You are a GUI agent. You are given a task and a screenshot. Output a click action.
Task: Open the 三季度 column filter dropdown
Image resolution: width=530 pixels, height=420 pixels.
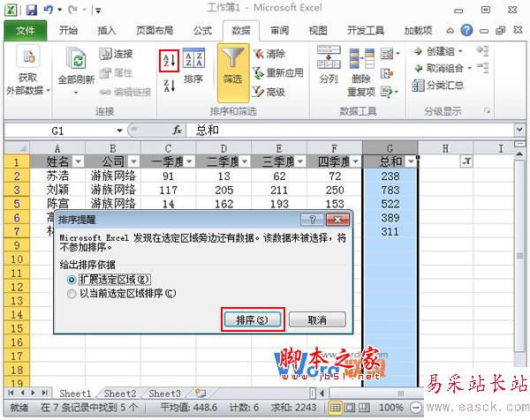(x=300, y=161)
